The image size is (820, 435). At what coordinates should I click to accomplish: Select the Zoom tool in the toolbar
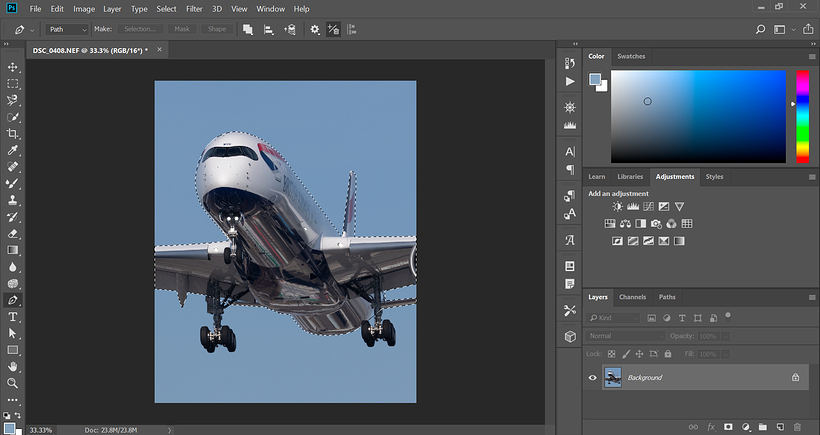(x=13, y=383)
